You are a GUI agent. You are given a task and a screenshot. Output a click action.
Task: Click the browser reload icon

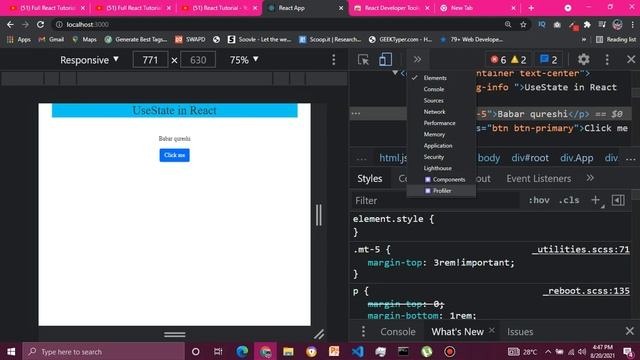(40, 24)
